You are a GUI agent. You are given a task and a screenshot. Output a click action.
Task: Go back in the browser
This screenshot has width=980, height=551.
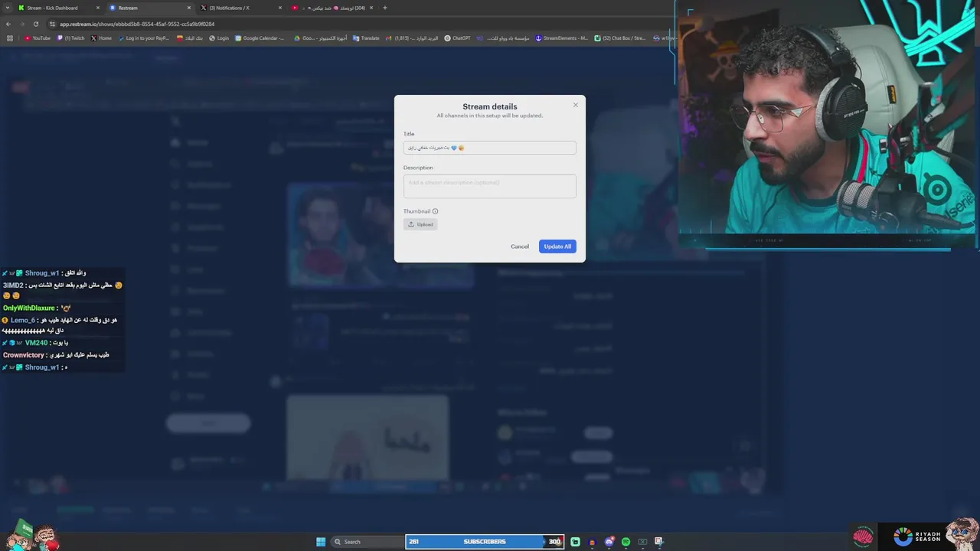point(8,24)
